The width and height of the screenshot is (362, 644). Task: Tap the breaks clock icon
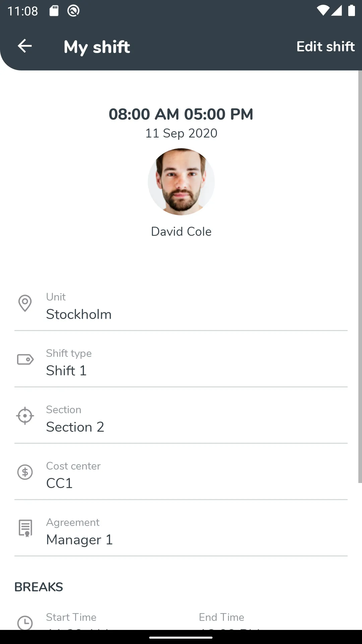[25, 623]
